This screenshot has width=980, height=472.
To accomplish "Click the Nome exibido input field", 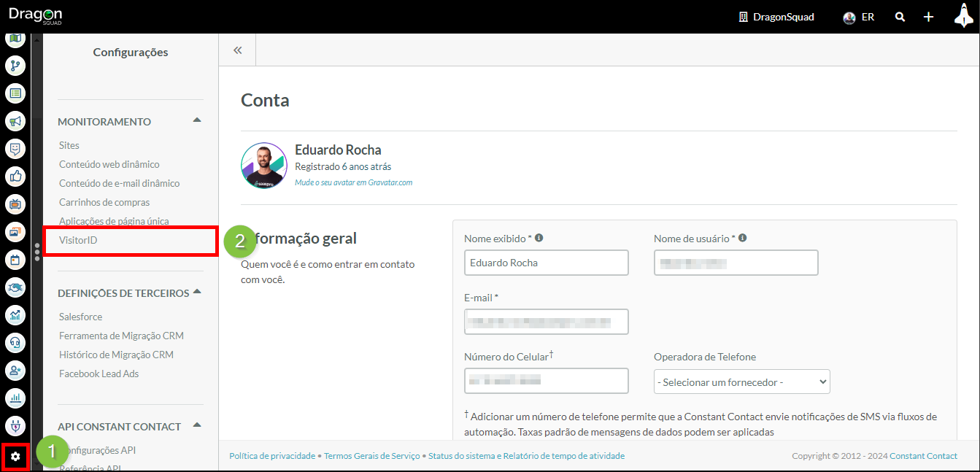I will [x=547, y=263].
